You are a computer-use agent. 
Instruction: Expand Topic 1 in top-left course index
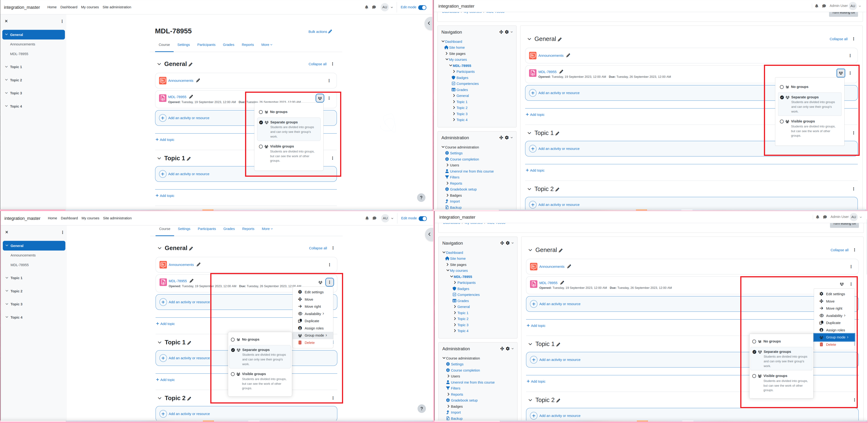coord(6,67)
